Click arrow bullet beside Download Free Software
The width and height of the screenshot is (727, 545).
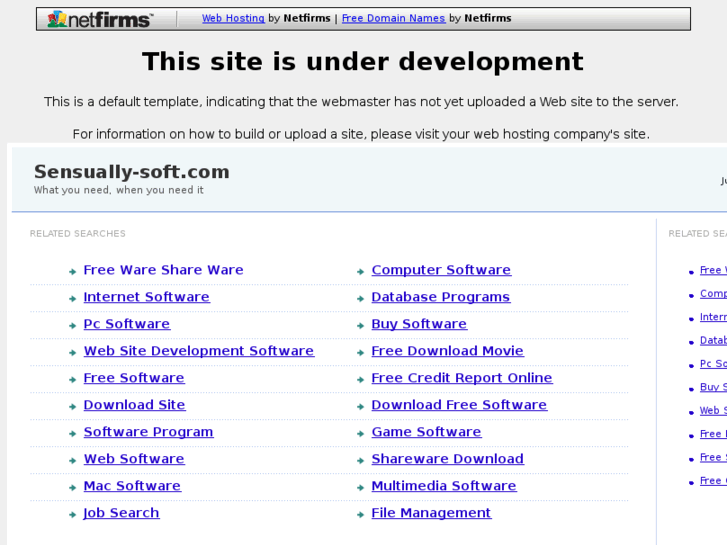click(360, 407)
